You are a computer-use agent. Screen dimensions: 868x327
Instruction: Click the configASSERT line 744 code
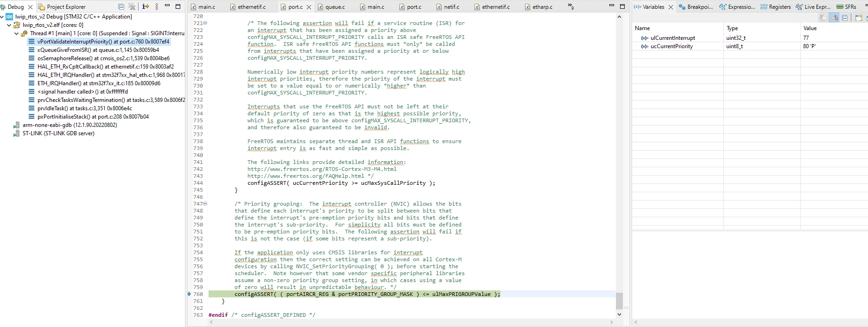(341, 183)
